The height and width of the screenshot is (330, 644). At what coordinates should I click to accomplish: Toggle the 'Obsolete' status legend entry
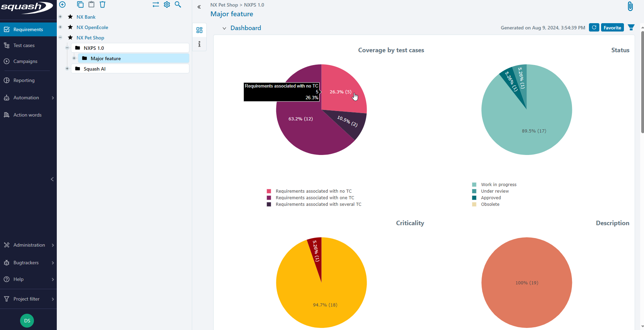coord(490,204)
